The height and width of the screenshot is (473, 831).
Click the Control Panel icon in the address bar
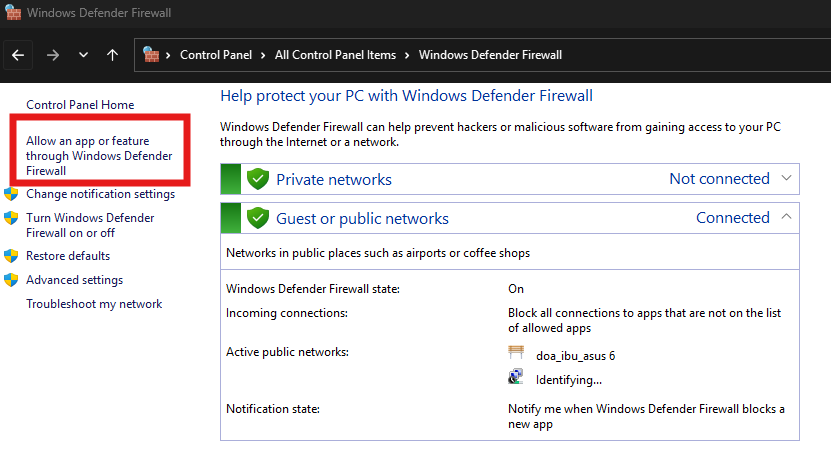(152, 55)
